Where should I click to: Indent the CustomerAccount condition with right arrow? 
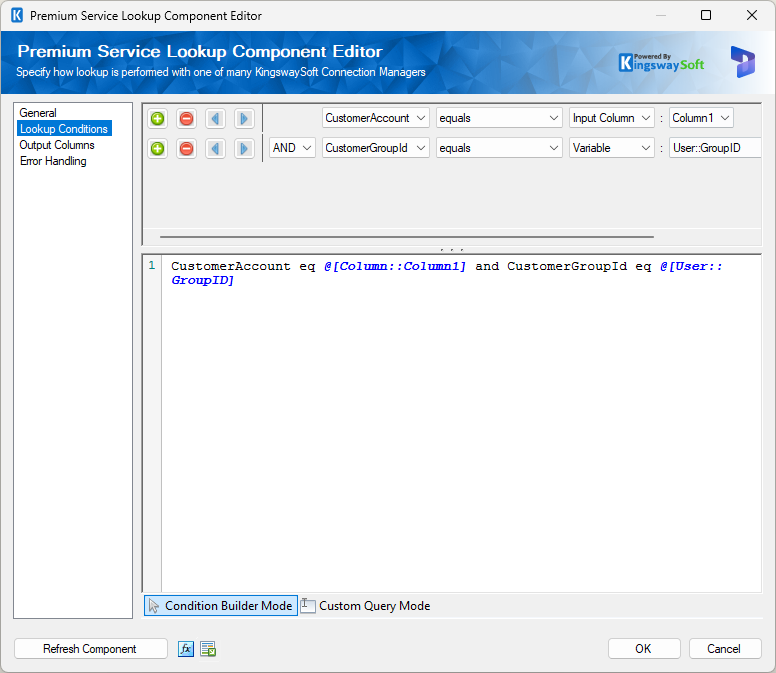point(244,119)
